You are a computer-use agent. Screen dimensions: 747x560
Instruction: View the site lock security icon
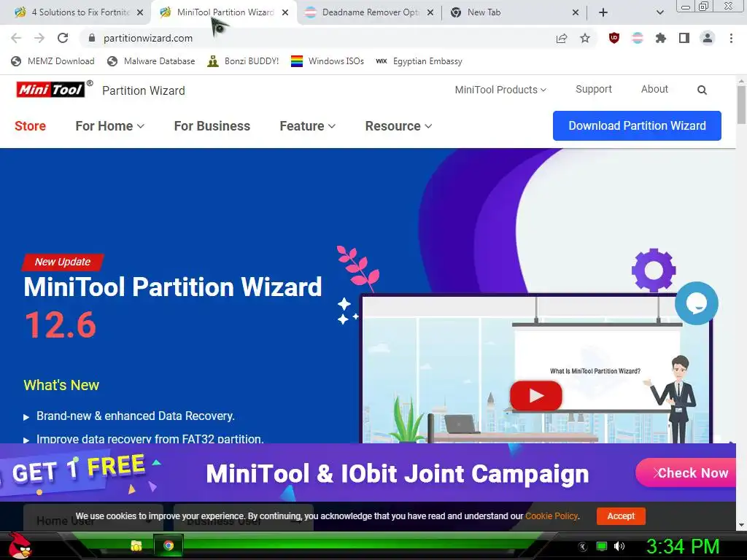[92, 38]
